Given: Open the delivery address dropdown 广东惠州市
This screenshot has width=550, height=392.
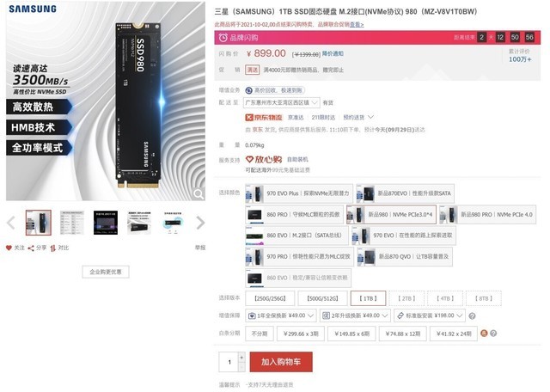Looking at the screenshot, I should pos(281,102).
